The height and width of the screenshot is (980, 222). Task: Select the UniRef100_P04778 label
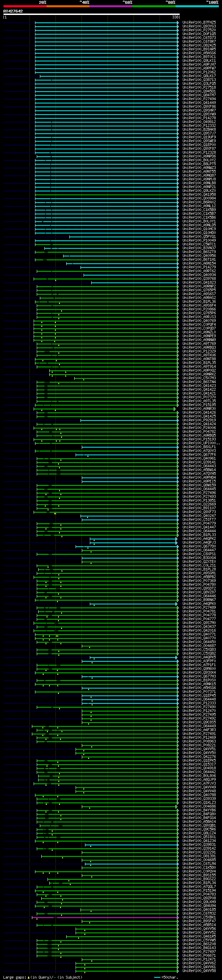pyautogui.click(x=199, y=615)
